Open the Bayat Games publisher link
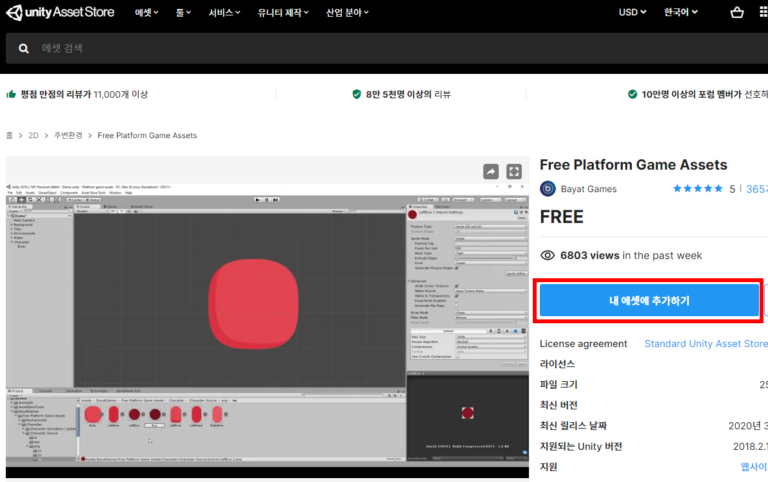 [588, 189]
